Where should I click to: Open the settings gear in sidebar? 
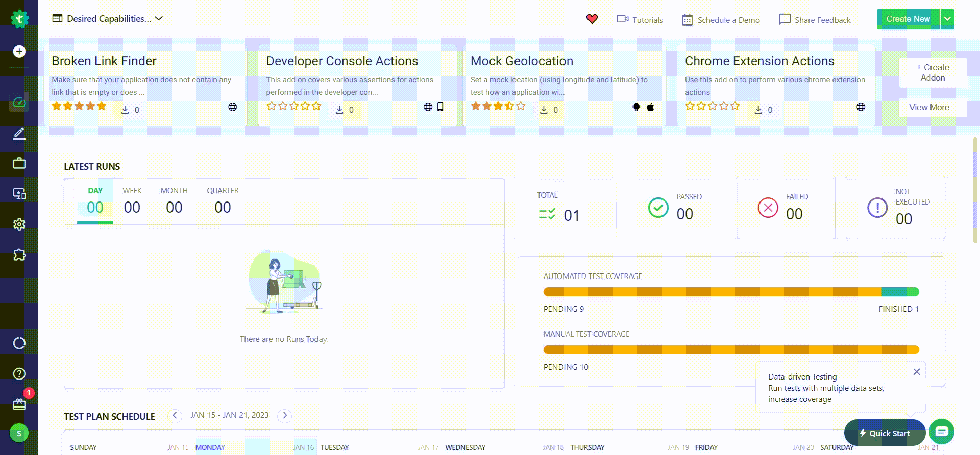click(19, 224)
